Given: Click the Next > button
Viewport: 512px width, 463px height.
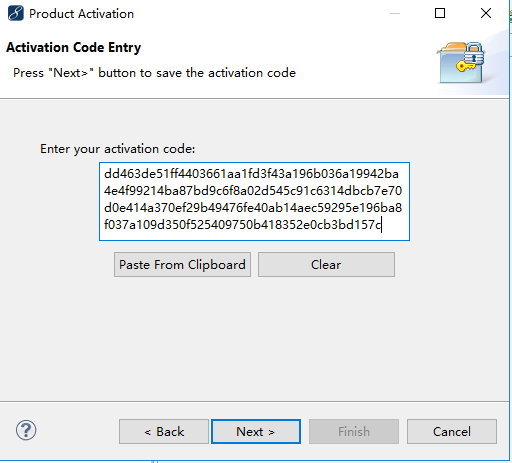Looking at the screenshot, I should (256, 431).
